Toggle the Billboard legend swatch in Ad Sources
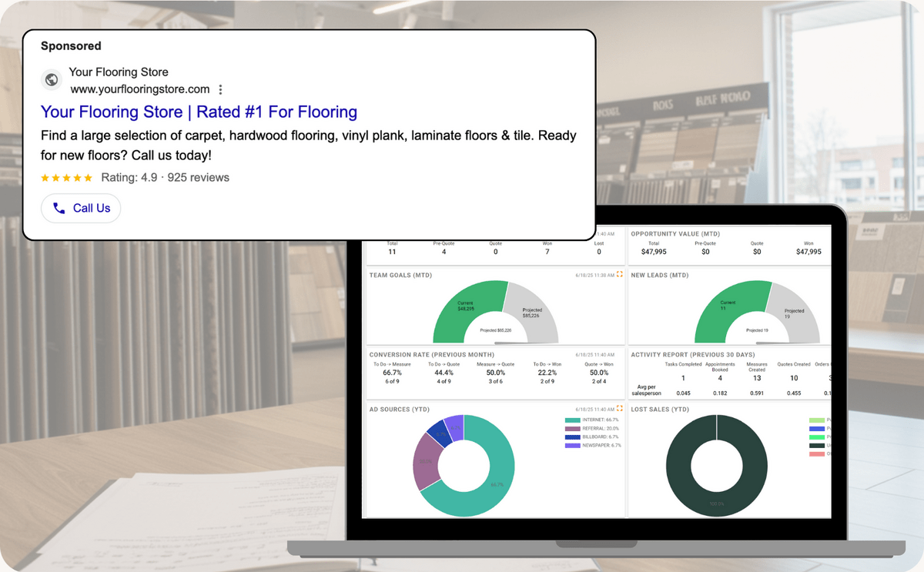The height and width of the screenshot is (572, 924). click(x=572, y=437)
